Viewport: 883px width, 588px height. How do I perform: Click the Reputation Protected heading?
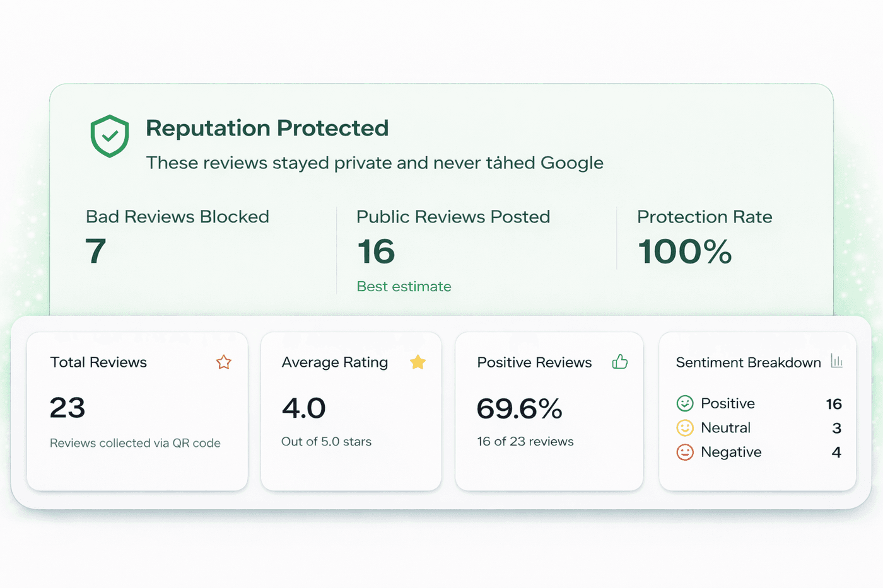267,128
